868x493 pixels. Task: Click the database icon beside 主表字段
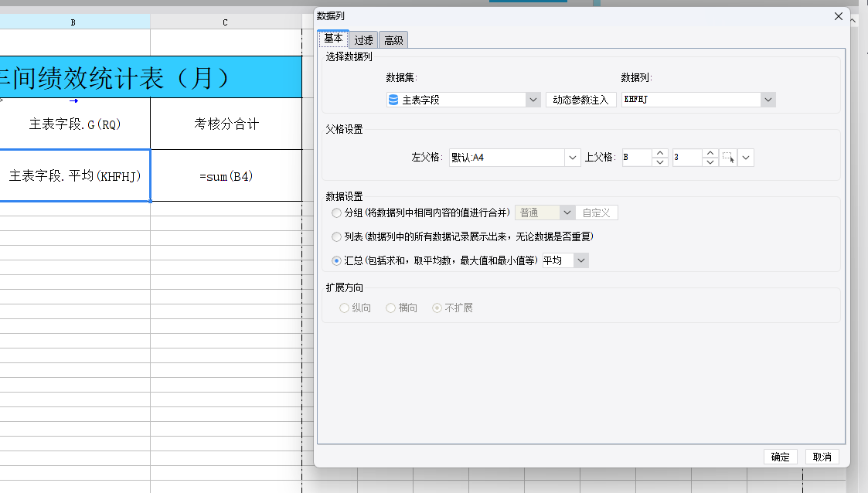coord(393,100)
